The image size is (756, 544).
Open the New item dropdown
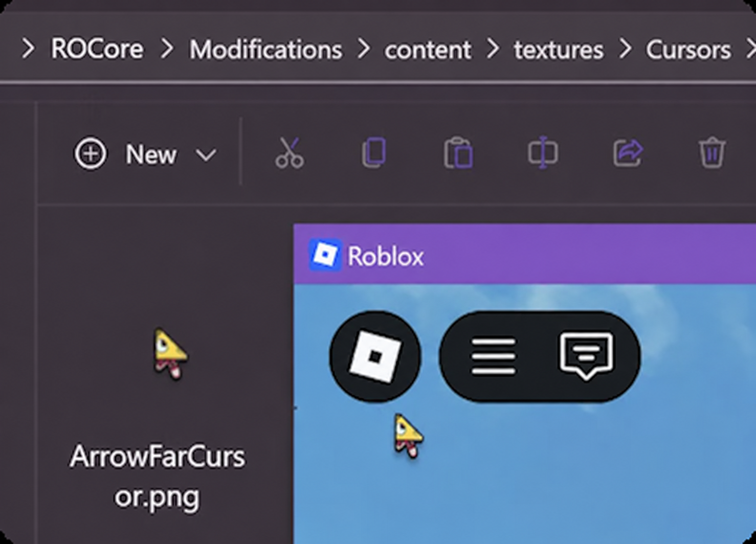(146, 154)
